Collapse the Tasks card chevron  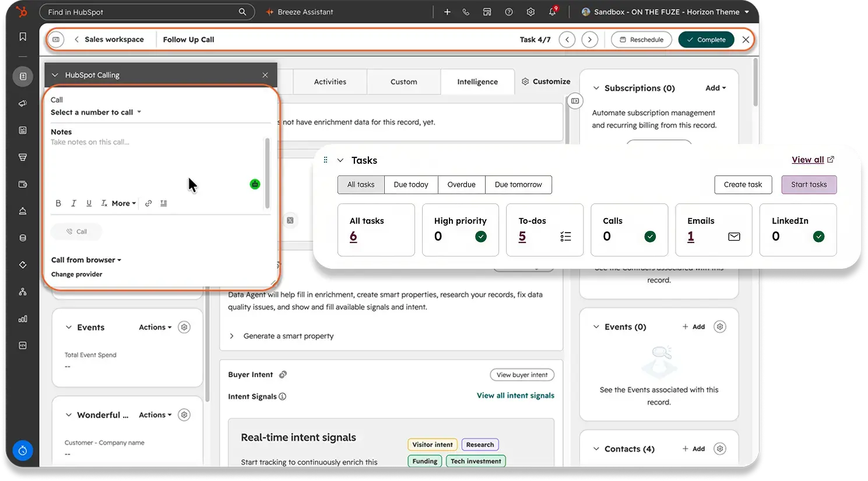(x=340, y=160)
